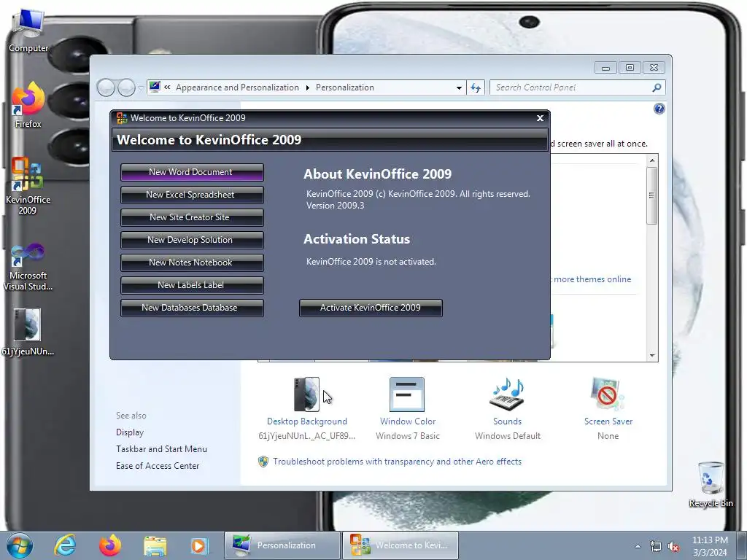Click the Personalization breadcrumb
Image resolution: width=747 pixels, height=560 pixels.
[x=345, y=87]
